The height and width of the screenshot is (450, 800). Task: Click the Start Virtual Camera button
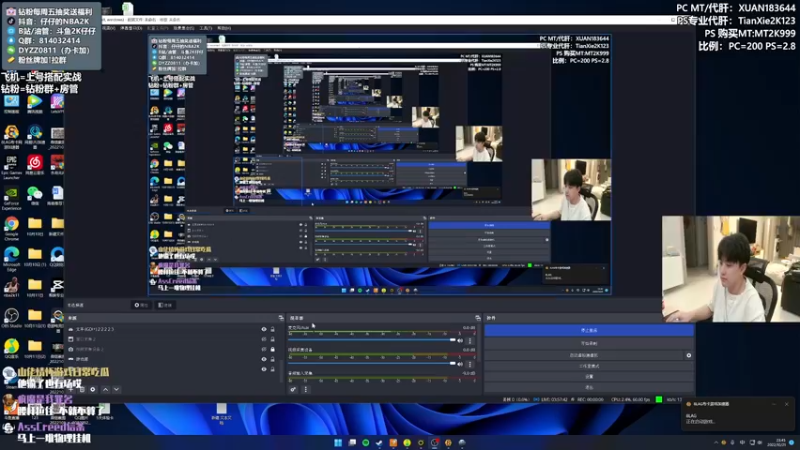584,355
